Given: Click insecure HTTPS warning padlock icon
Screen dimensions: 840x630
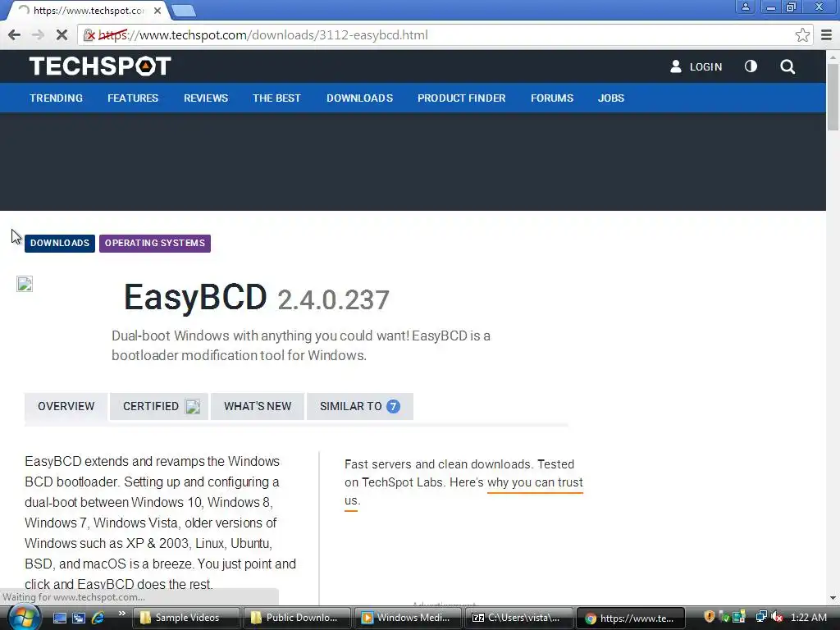Looking at the screenshot, I should pos(89,35).
